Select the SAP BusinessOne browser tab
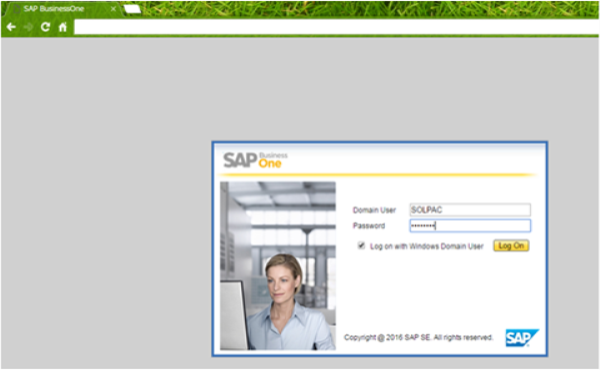The height and width of the screenshot is (370, 600). pyautogui.click(x=63, y=9)
